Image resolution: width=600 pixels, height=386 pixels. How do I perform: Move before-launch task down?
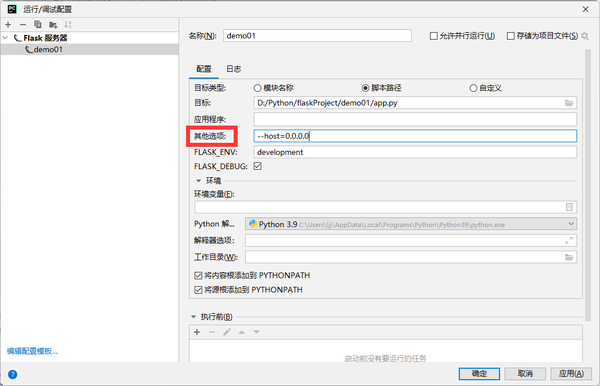tap(257, 332)
